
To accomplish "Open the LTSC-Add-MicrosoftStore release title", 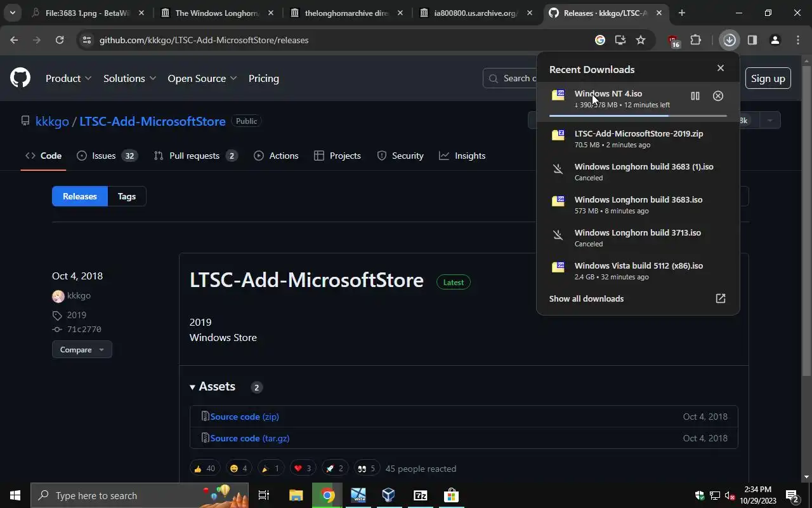I will tap(306, 280).
